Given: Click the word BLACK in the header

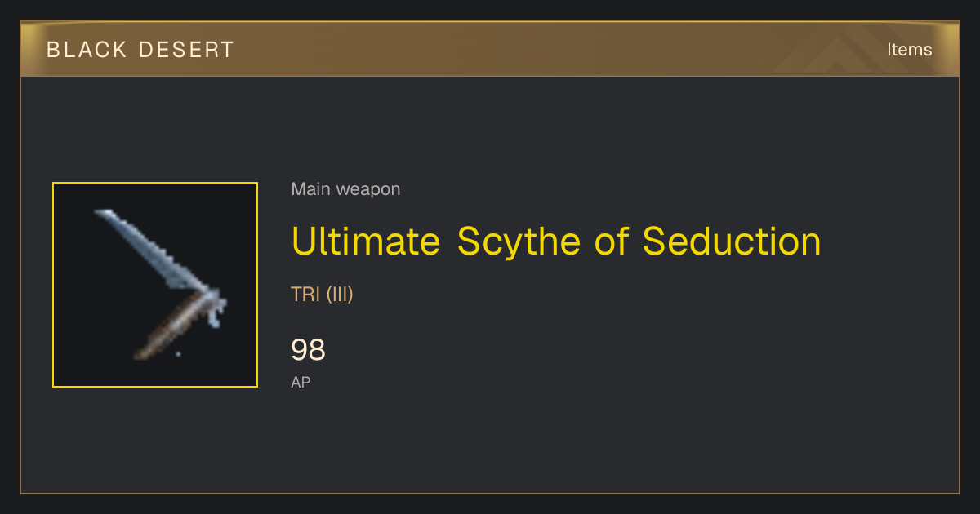Looking at the screenshot, I should coord(86,50).
